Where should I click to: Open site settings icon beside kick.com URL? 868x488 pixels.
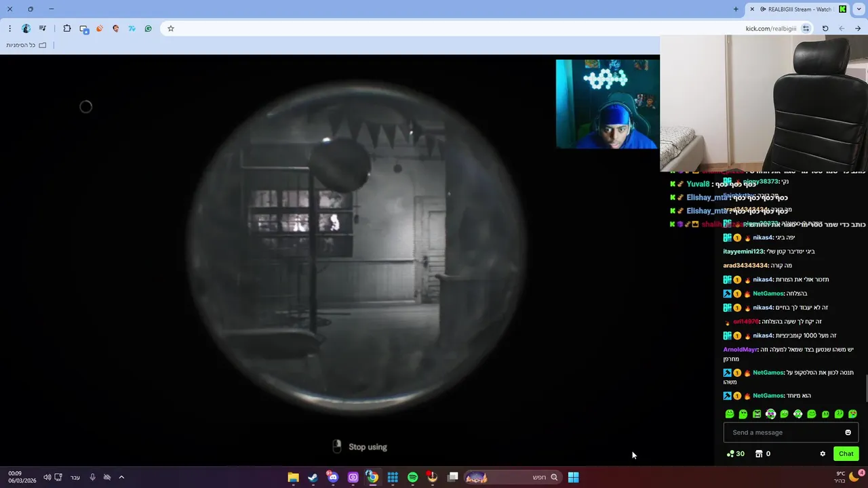click(x=806, y=28)
